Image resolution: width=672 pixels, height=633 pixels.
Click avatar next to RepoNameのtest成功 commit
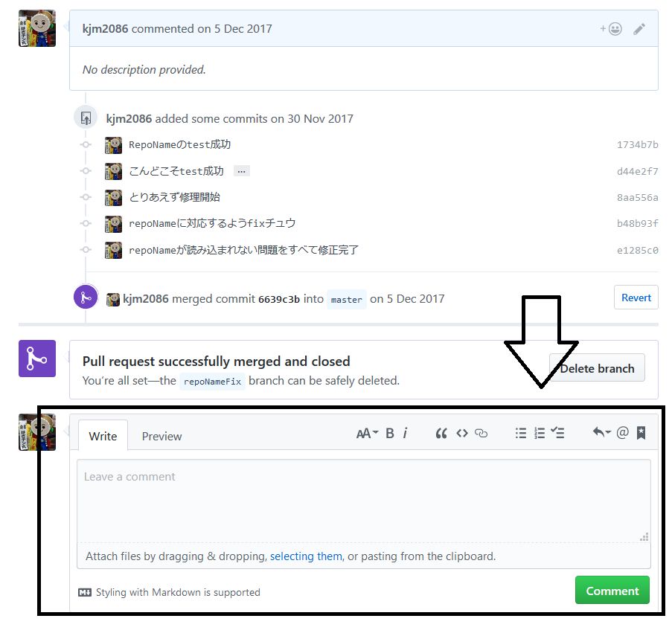pyautogui.click(x=113, y=145)
